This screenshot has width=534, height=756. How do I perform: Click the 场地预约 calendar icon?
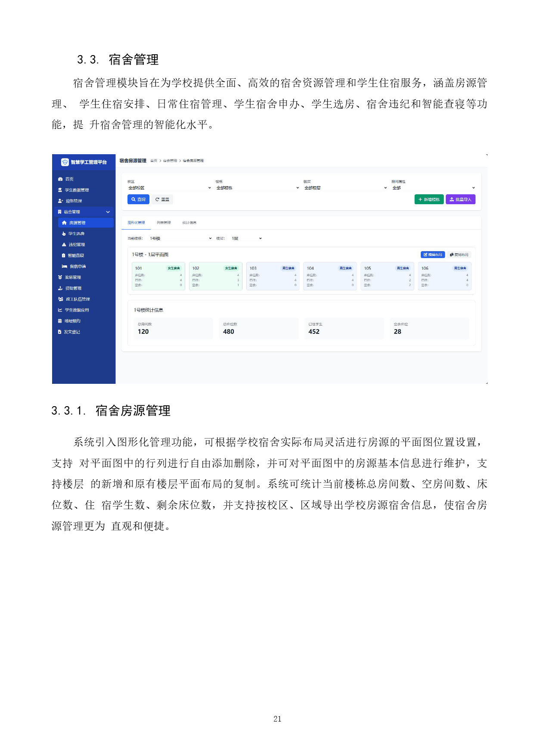click(60, 321)
